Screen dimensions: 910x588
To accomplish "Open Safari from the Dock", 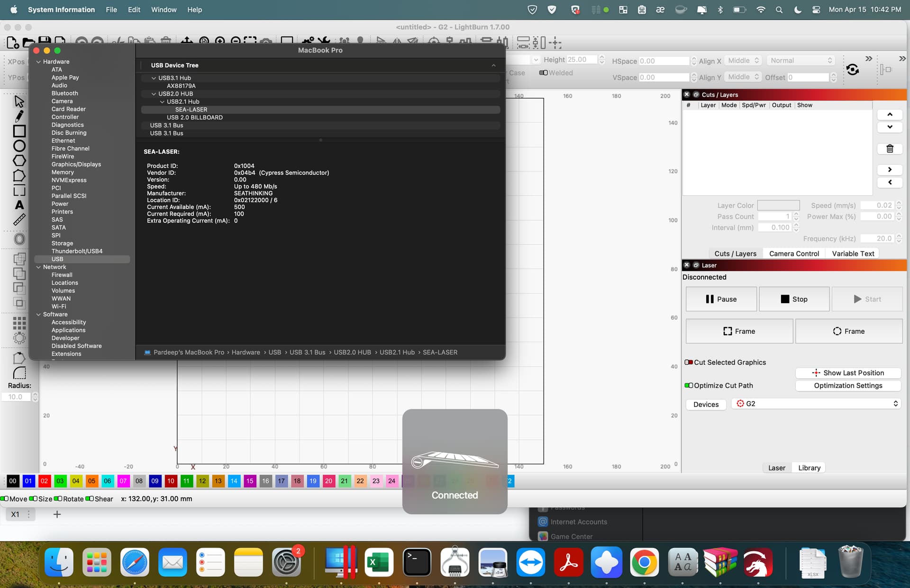I will coord(135,562).
